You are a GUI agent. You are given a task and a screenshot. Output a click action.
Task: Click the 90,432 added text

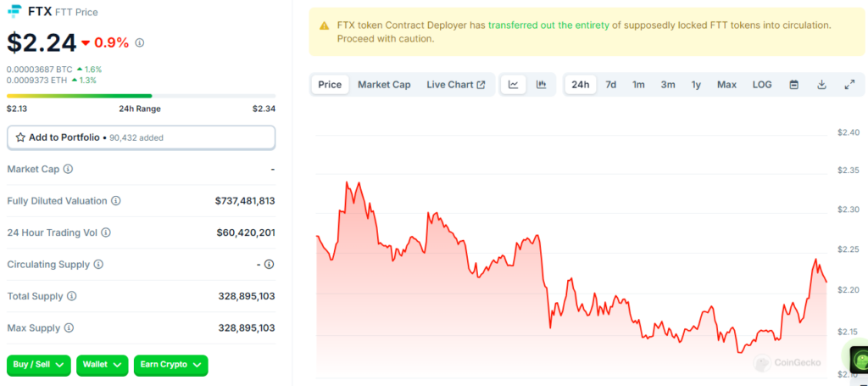pos(136,138)
